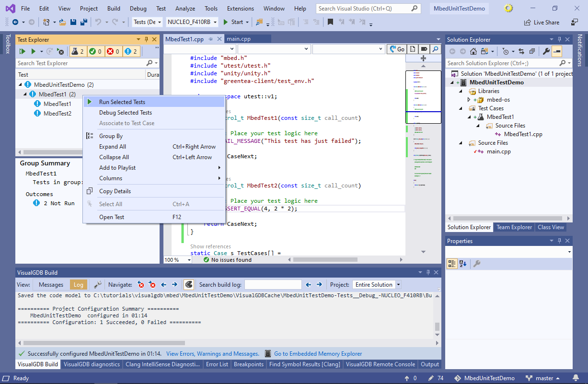
Task: Click the Go button in navigation bar
Action: pyautogui.click(x=397, y=49)
